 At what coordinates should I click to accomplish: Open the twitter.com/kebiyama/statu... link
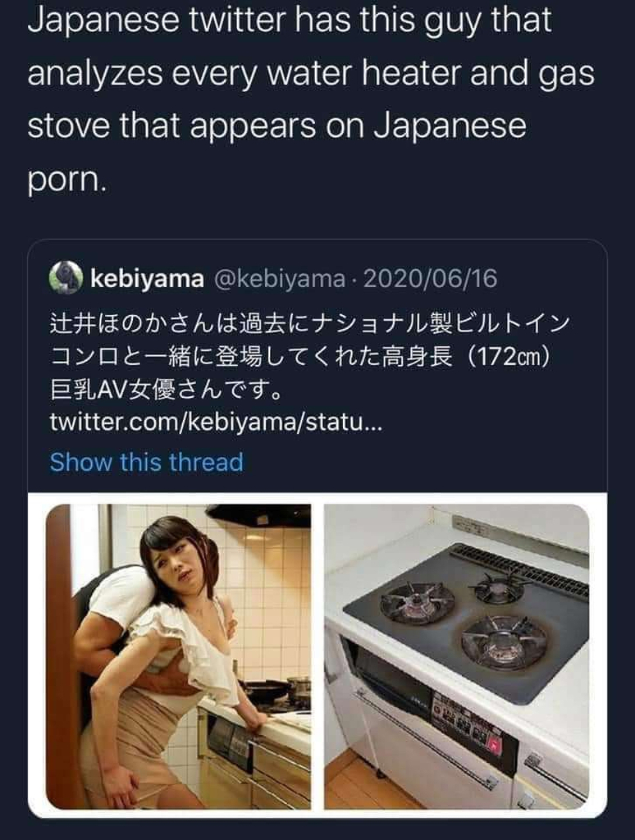pyautogui.click(x=216, y=422)
